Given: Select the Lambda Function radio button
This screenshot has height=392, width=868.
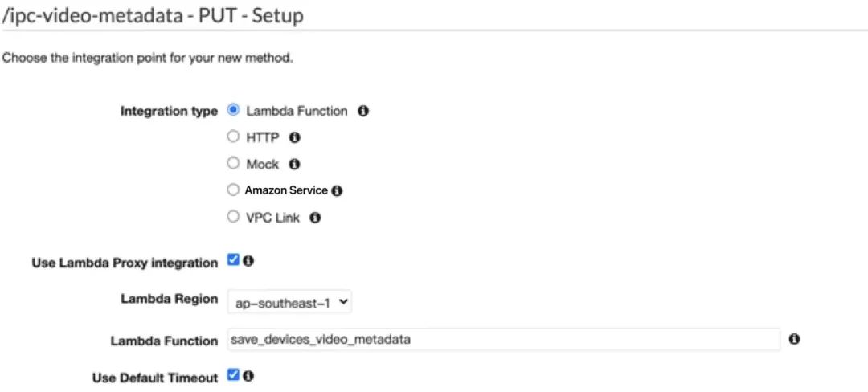Looking at the screenshot, I should (233, 110).
